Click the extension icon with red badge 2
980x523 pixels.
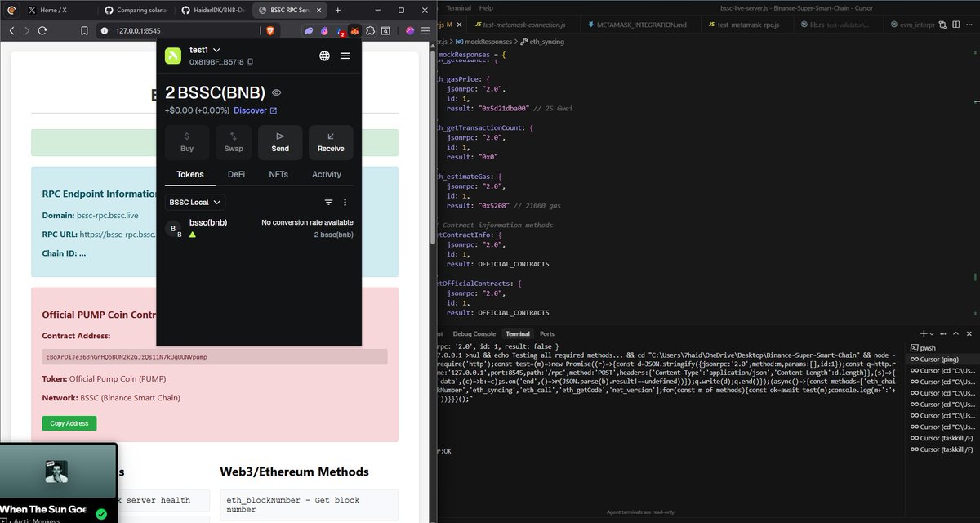(340, 31)
